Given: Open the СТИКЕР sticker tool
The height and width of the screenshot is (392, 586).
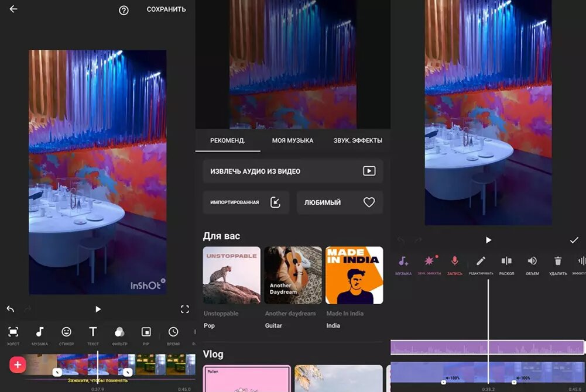Looking at the screenshot, I should click(66, 335).
